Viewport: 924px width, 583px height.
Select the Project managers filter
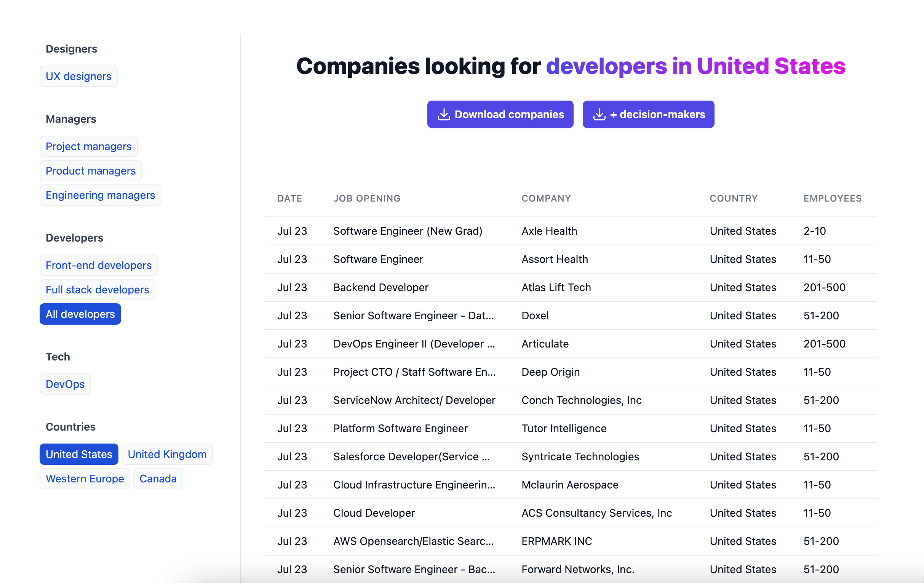click(89, 146)
